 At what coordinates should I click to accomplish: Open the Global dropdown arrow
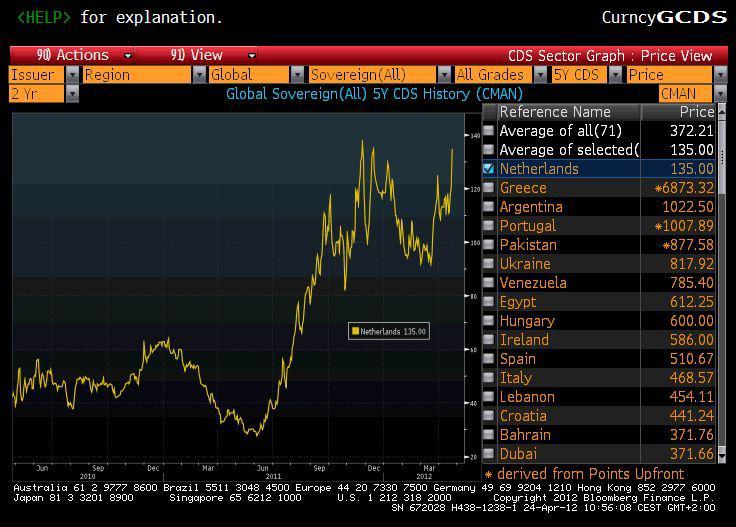click(297, 75)
